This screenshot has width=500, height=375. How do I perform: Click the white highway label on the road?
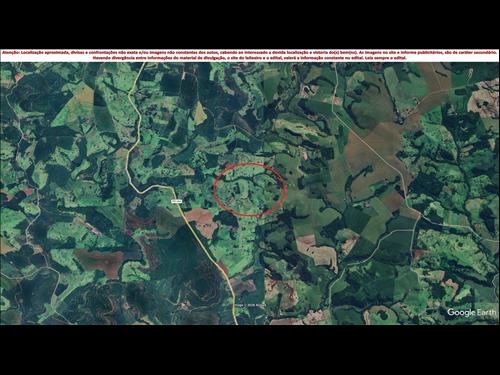pos(176,201)
